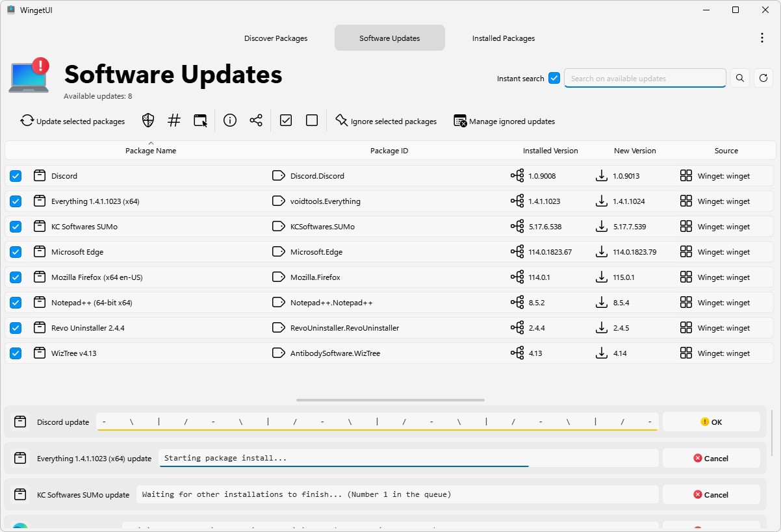Open package details via the info icon
Viewport: 781px width, 532px height.
click(229, 121)
